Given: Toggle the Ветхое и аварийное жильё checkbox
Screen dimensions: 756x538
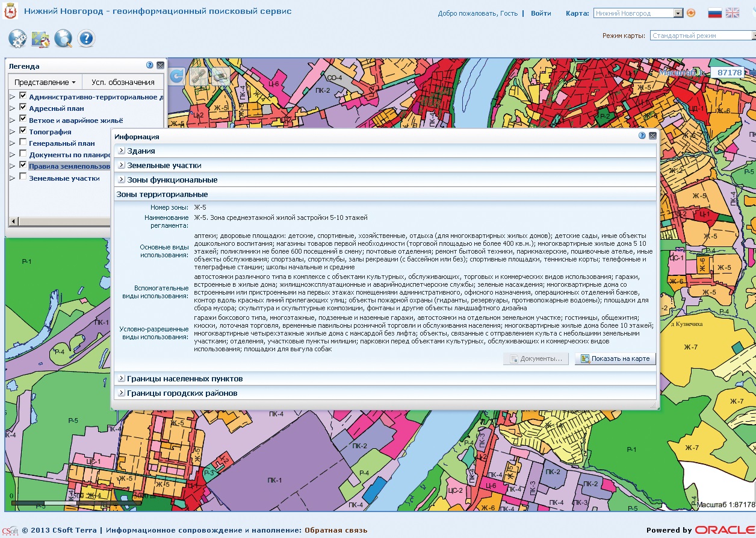Looking at the screenshot, I should point(23,119).
